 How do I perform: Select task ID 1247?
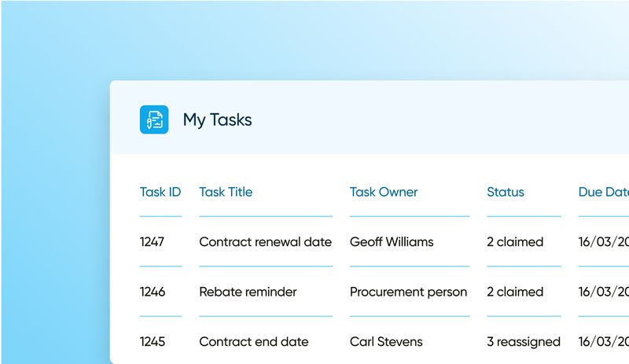(x=152, y=241)
